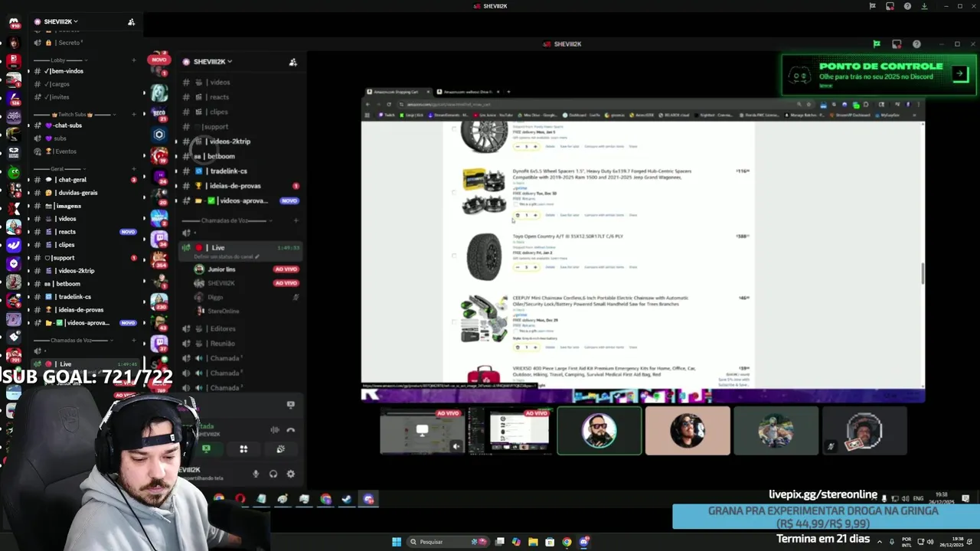Switch to the second Amazon browser tab
Viewport: 980px width, 551px height.
click(x=468, y=92)
